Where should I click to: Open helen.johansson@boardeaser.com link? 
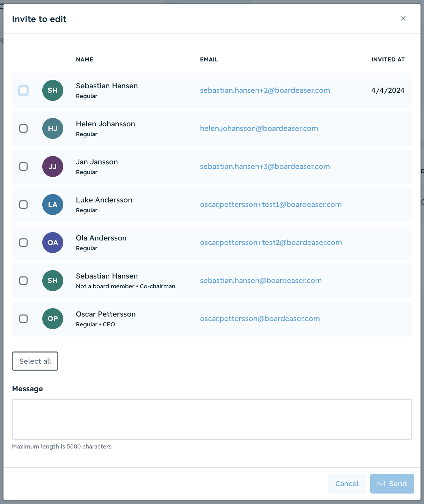point(259,128)
